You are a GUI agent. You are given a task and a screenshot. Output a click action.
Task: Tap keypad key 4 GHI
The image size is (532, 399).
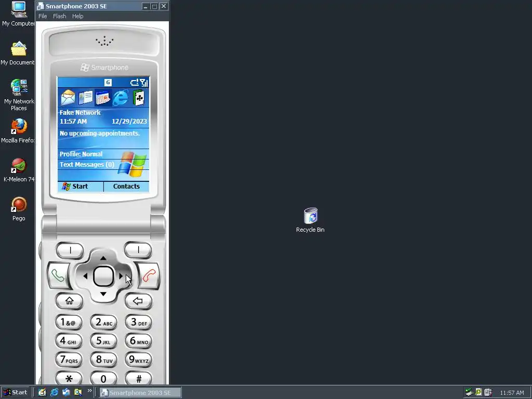coord(69,341)
